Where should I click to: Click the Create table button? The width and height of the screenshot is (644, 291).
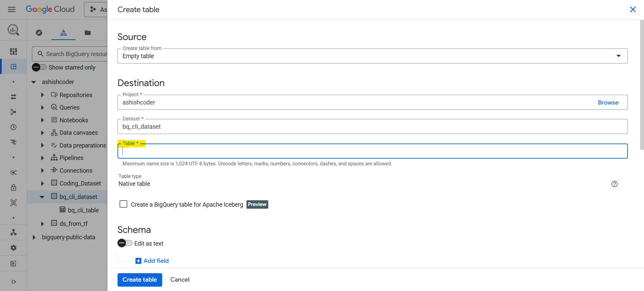[140, 280]
